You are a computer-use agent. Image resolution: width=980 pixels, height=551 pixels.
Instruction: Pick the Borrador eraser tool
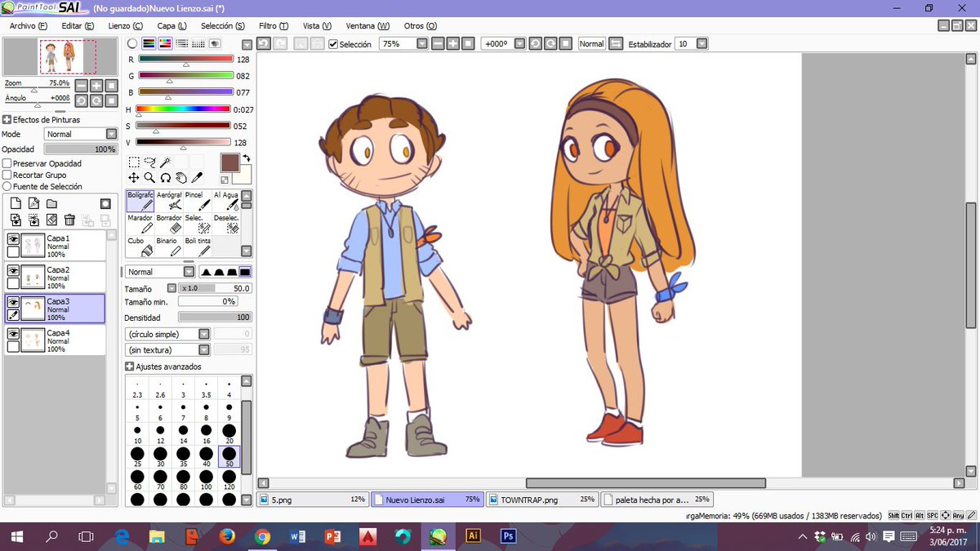tap(169, 224)
